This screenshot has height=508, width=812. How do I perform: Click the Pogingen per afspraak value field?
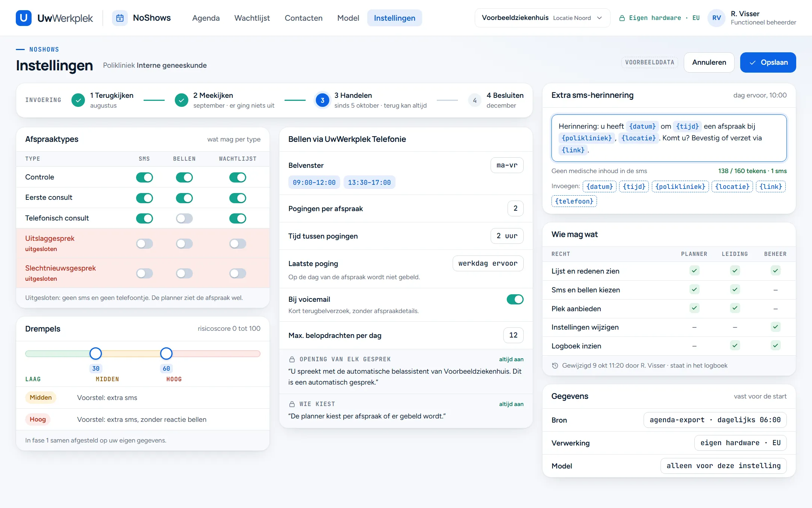tap(515, 208)
